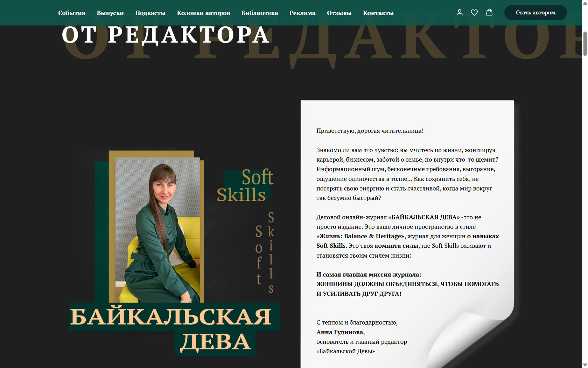Click the horizontal Soft Skills gold caption
Screen dimensions: 588x368
245,186
